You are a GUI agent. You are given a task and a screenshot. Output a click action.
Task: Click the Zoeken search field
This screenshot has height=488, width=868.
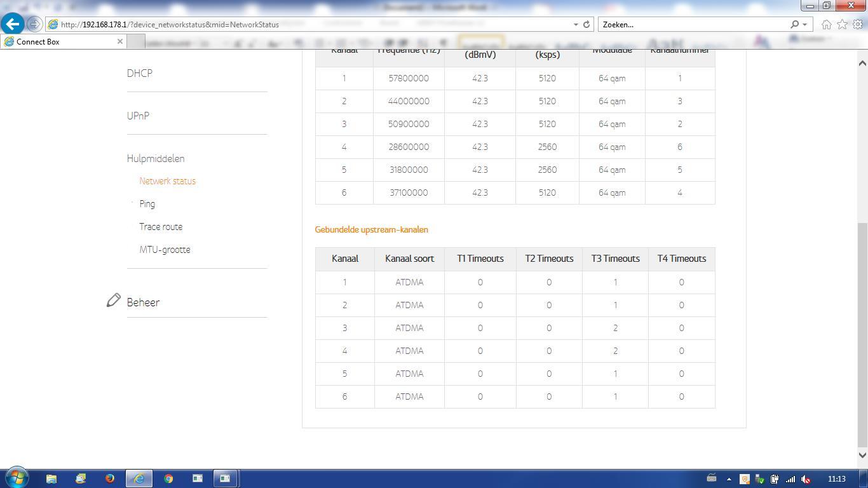pyautogui.click(x=693, y=24)
